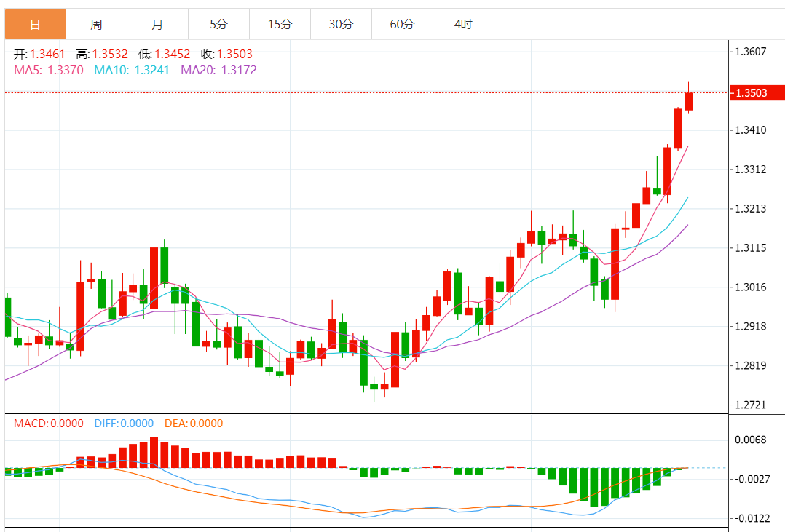Click the 1.2819 price axis label
This screenshot has height=532, width=785.
tap(751, 365)
